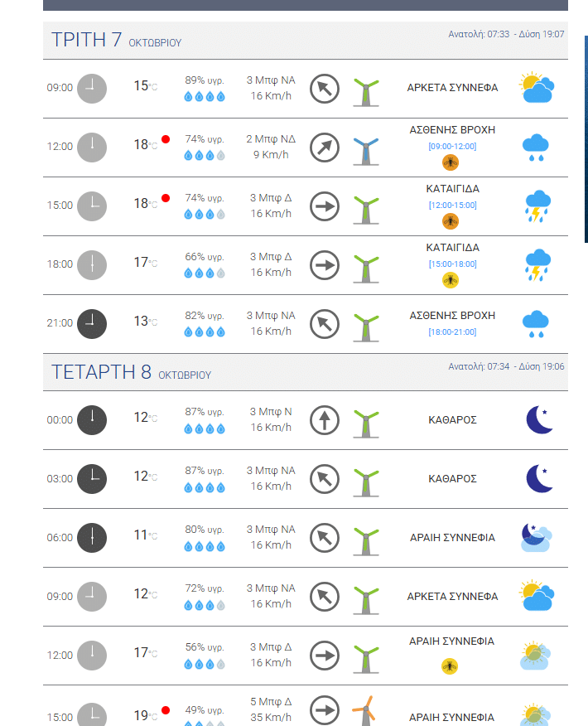Click the yellow insect badge at Tuesday 18:00

451,279
